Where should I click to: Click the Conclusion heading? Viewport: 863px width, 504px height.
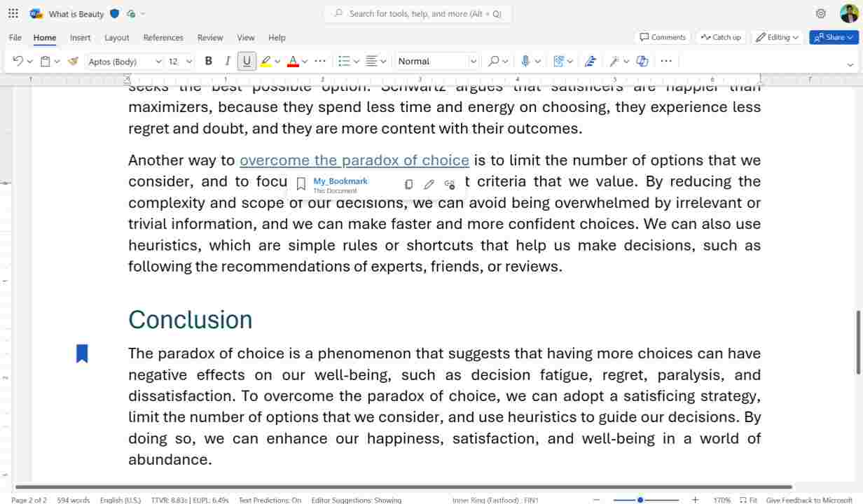pos(190,320)
